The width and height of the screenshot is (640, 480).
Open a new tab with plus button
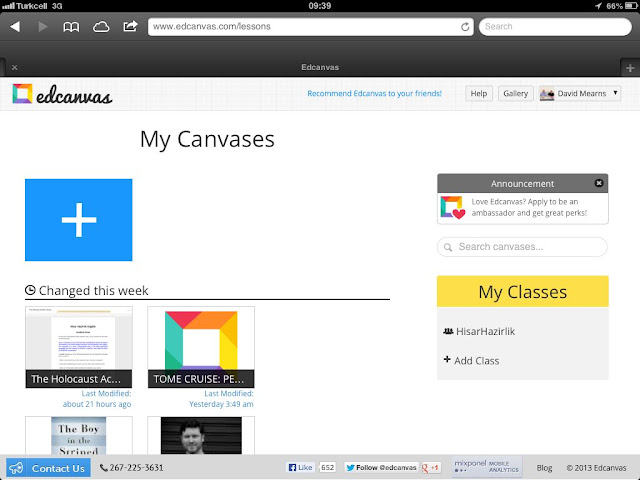(630, 68)
